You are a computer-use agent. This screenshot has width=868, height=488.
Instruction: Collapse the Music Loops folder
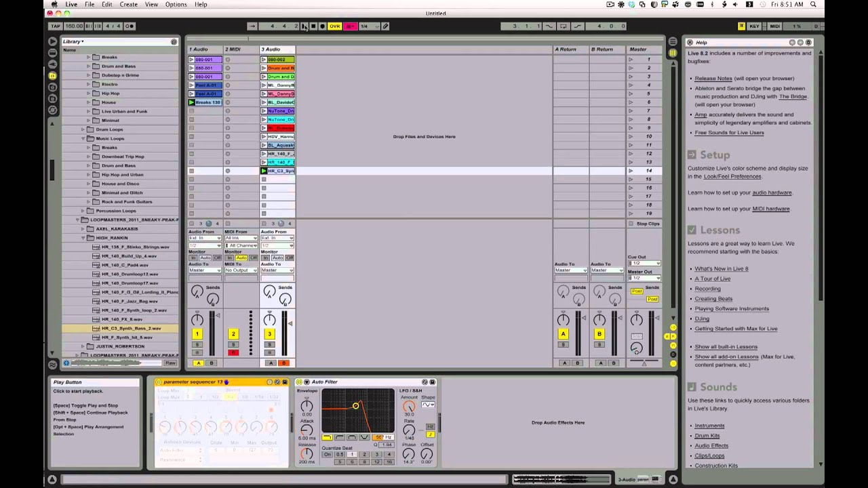(83, 138)
